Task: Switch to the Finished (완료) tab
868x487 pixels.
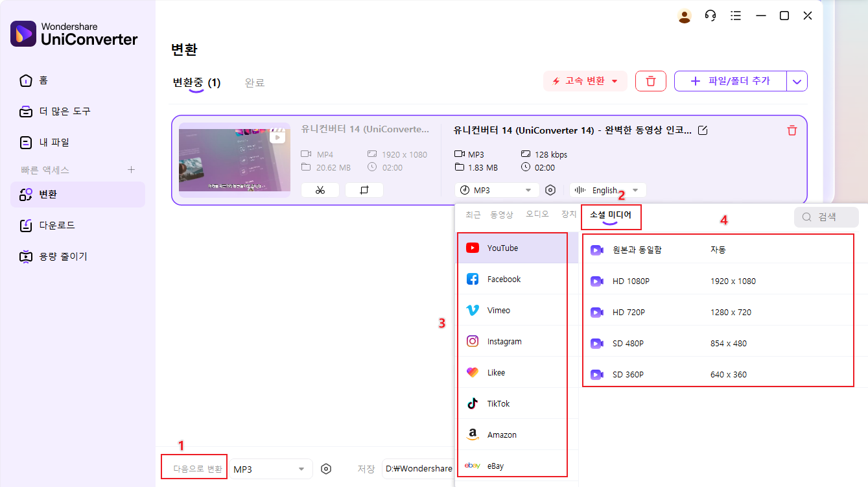Action: [x=254, y=82]
